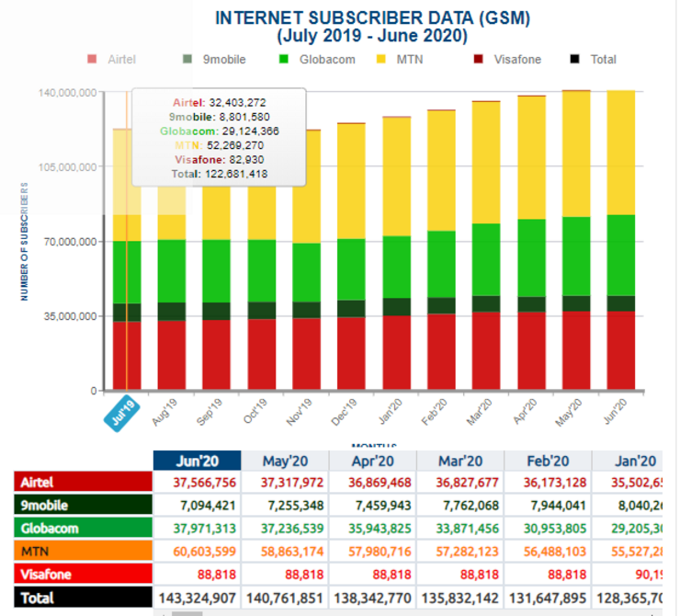Select the Jan'20 axis month label
This screenshot has width=680, height=616.
pyautogui.click(x=390, y=411)
